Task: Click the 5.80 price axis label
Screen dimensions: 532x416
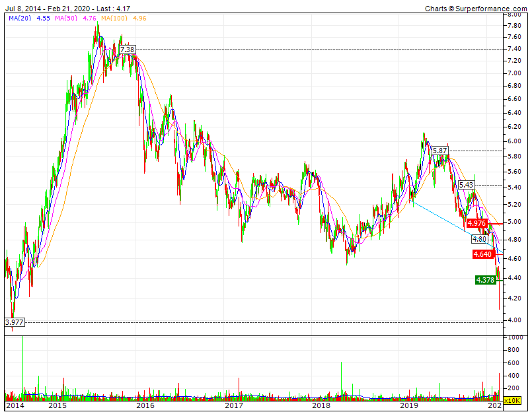Action: (514, 156)
